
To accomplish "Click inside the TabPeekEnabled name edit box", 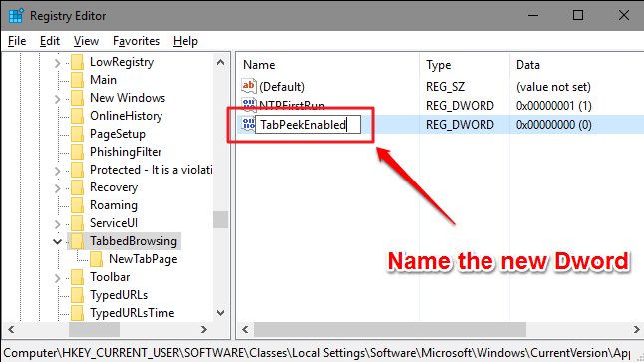I will (x=308, y=124).
